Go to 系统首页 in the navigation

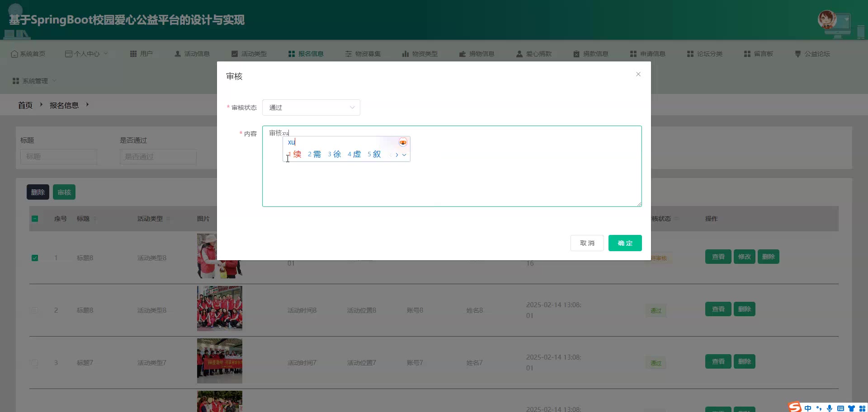[28, 54]
